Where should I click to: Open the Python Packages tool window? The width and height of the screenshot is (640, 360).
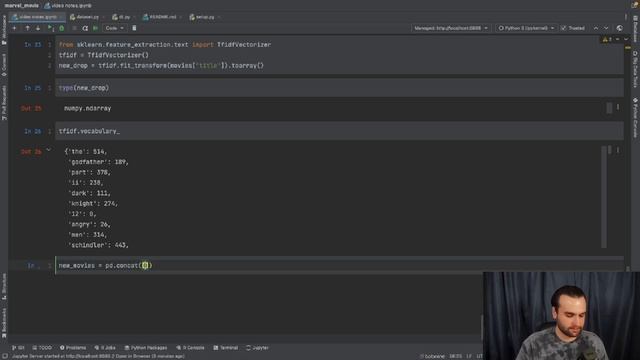click(146, 348)
